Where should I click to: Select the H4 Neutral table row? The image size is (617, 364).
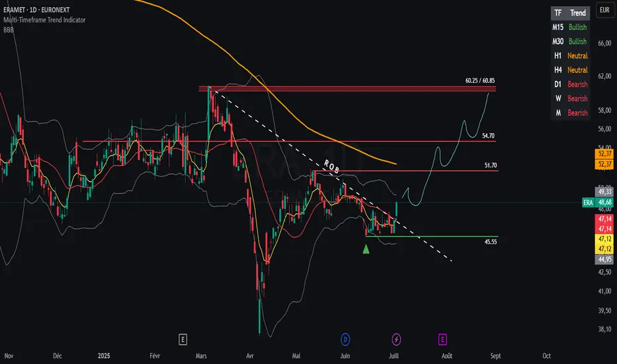pos(570,70)
